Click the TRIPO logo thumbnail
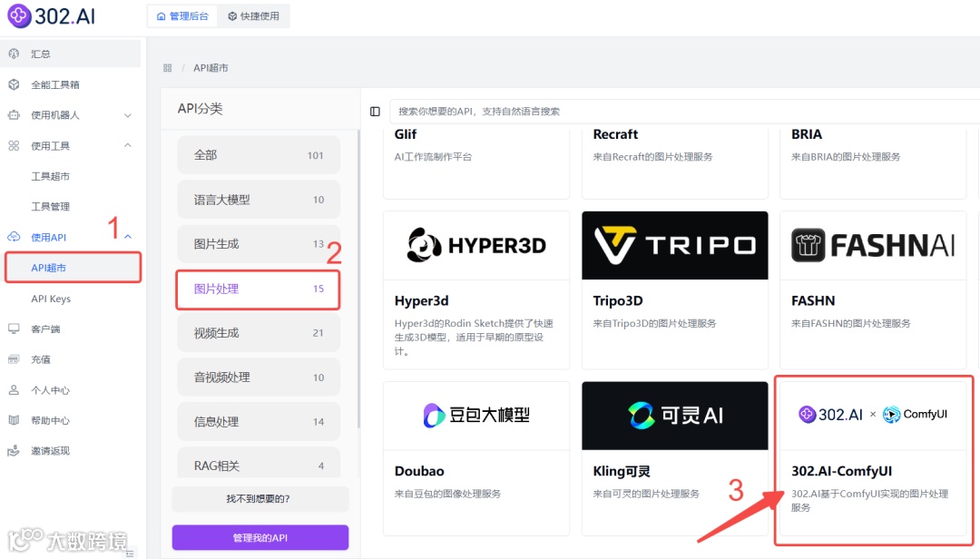 (675, 245)
